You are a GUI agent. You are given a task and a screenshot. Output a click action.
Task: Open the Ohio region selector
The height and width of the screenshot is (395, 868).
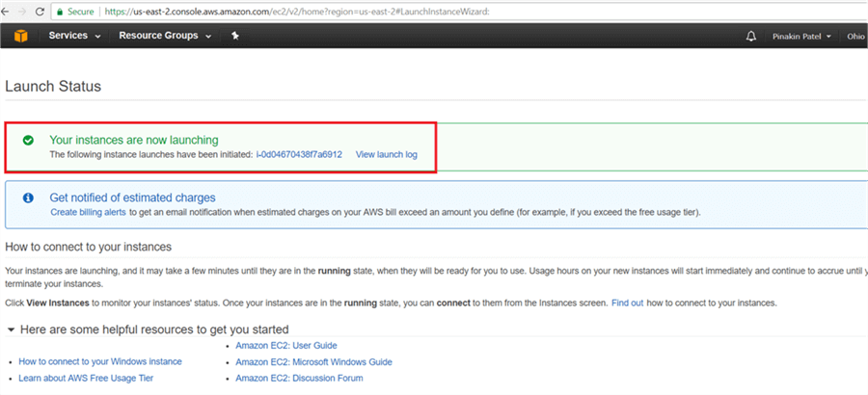(855, 37)
